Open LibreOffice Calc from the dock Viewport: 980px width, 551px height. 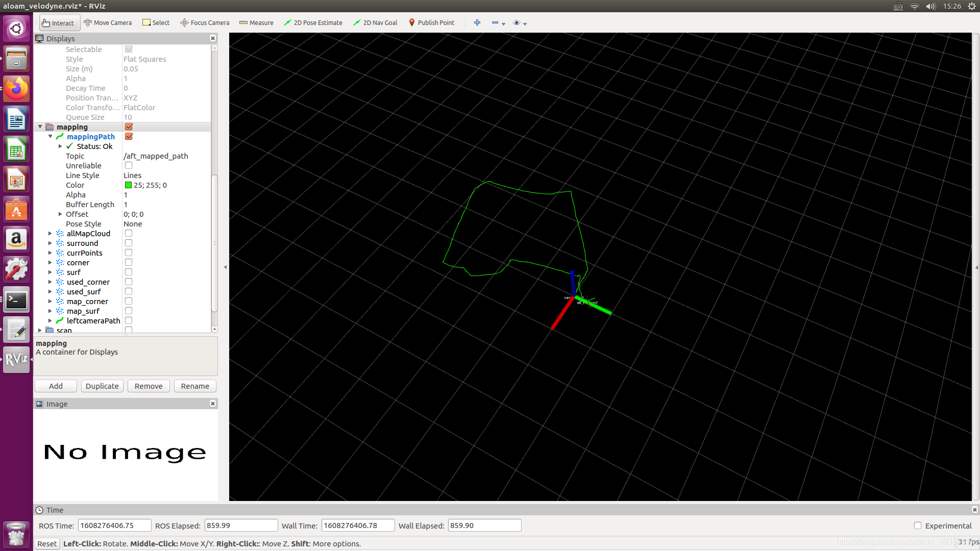(x=16, y=150)
